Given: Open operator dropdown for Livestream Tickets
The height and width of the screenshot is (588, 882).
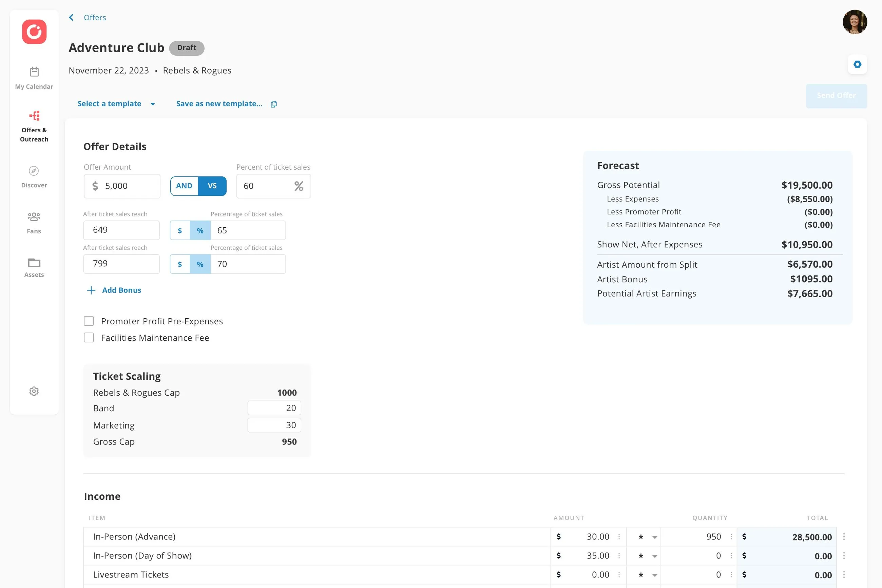Looking at the screenshot, I should (654, 575).
